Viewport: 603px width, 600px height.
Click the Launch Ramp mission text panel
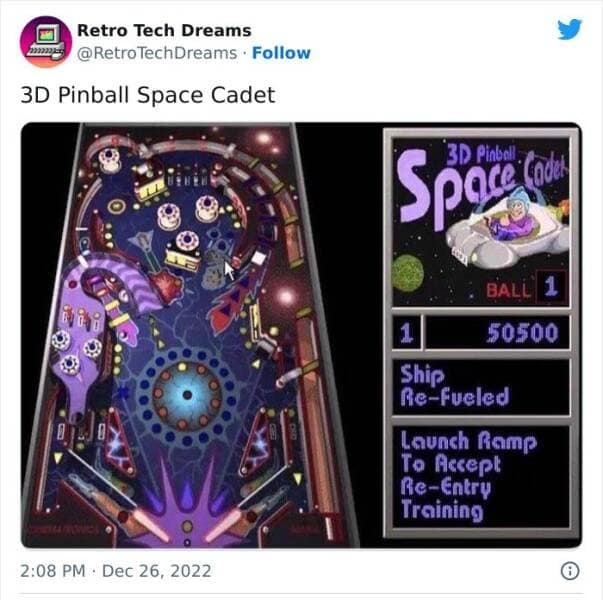click(x=481, y=476)
